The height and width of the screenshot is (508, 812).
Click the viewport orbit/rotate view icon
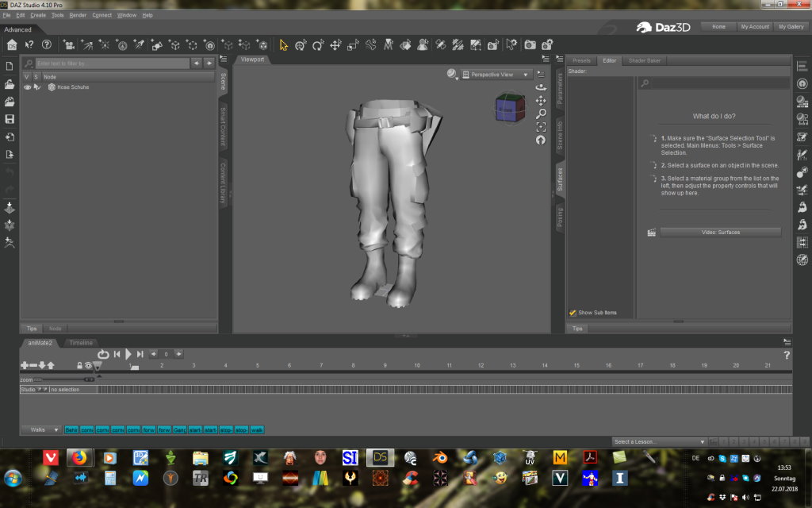(x=541, y=87)
